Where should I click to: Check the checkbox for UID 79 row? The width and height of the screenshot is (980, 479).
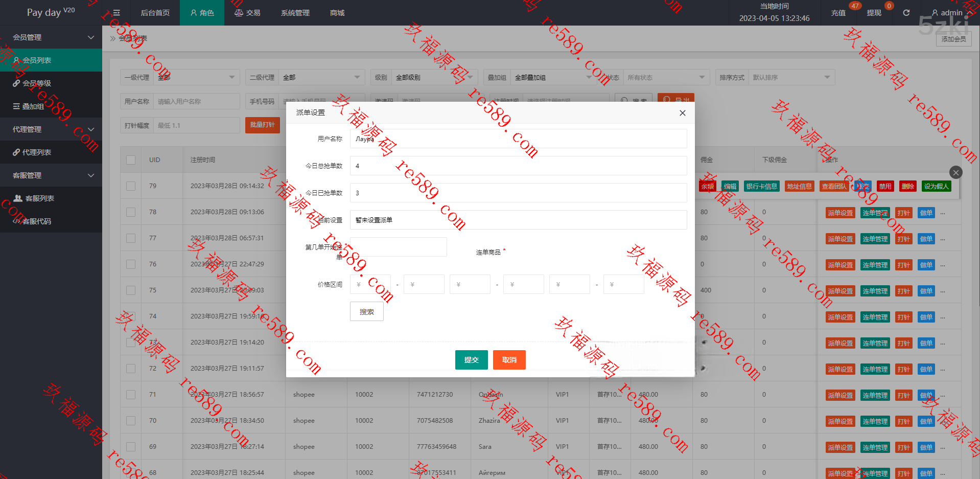point(131,186)
